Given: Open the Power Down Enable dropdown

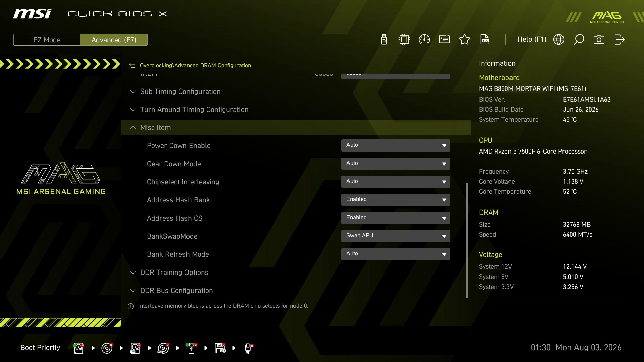Looking at the screenshot, I should pos(396,145).
